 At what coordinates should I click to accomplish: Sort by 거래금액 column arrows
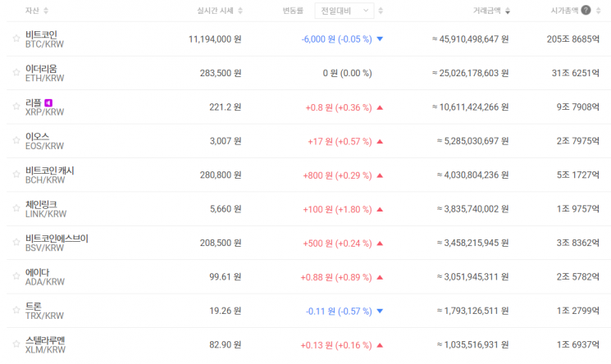point(508,11)
